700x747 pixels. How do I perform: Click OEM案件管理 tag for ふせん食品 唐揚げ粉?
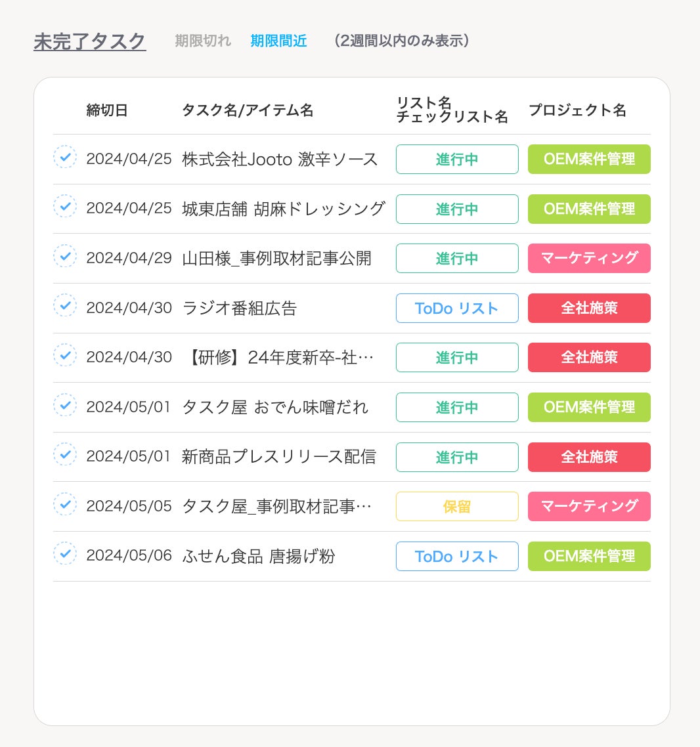589,557
